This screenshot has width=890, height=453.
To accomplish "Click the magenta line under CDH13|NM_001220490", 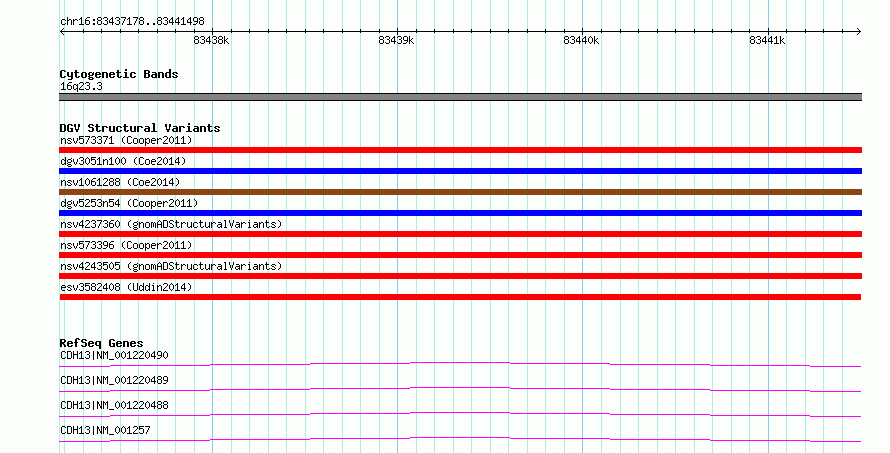I will [460, 364].
